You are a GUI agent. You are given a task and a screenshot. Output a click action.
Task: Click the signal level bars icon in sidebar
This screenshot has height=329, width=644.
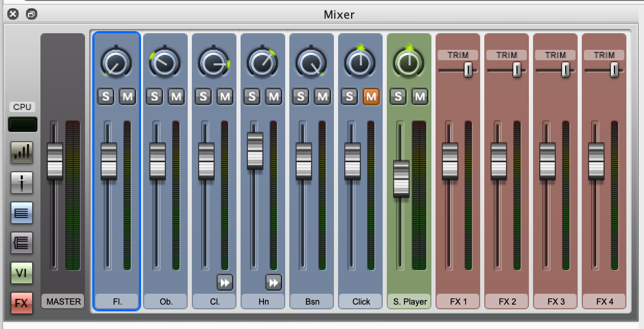[x=22, y=153]
